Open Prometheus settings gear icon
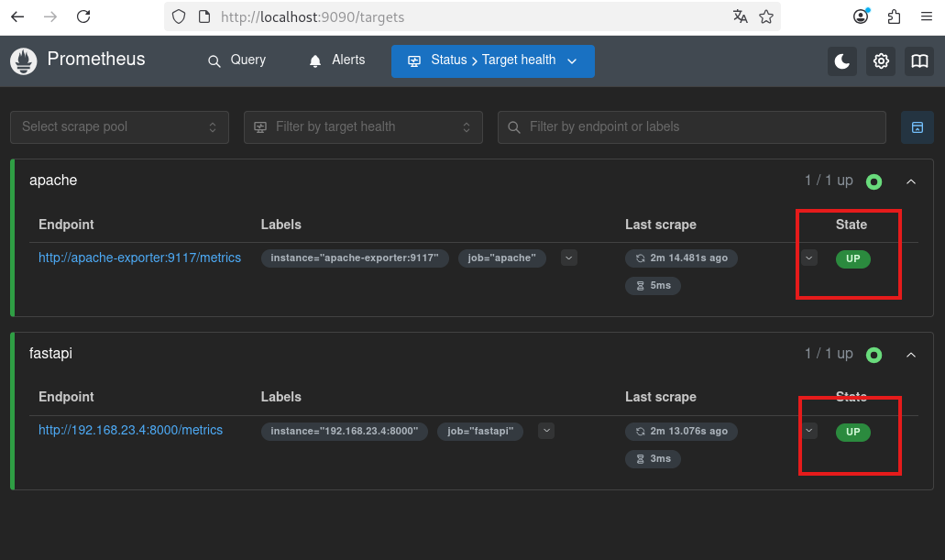This screenshot has height=560, width=945. click(x=881, y=61)
